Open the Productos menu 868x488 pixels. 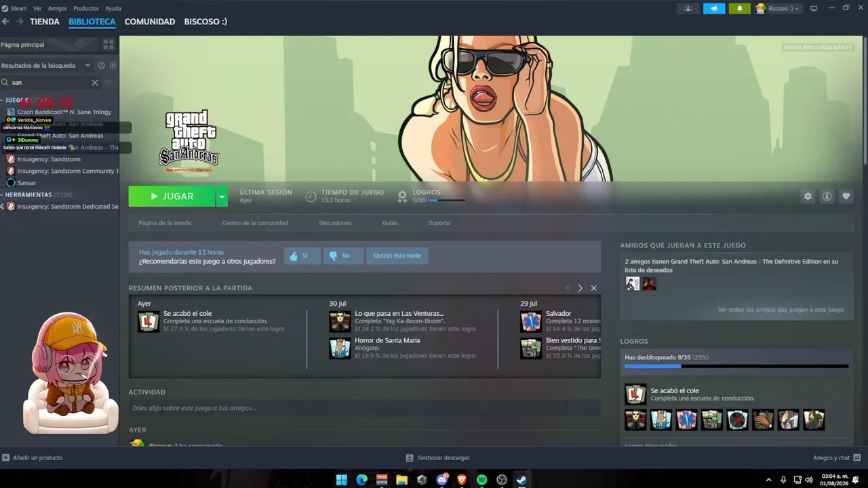(x=86, y=8)
